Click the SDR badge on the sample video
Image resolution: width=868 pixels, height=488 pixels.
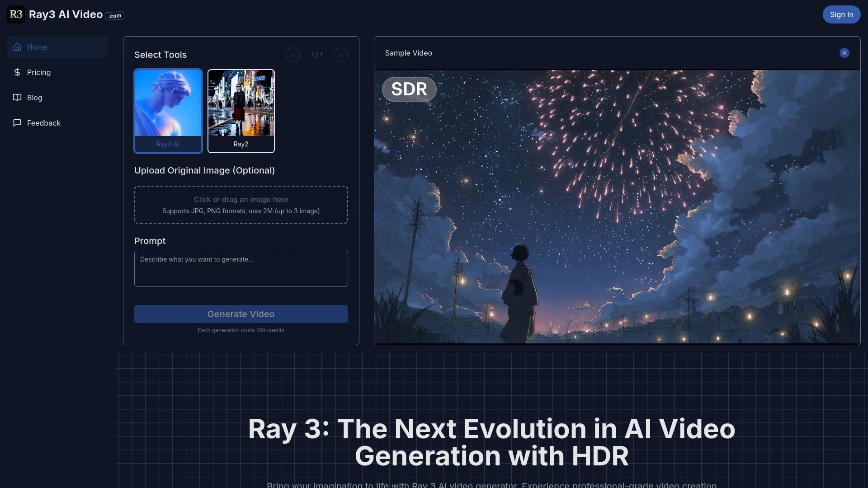point(409,89)
